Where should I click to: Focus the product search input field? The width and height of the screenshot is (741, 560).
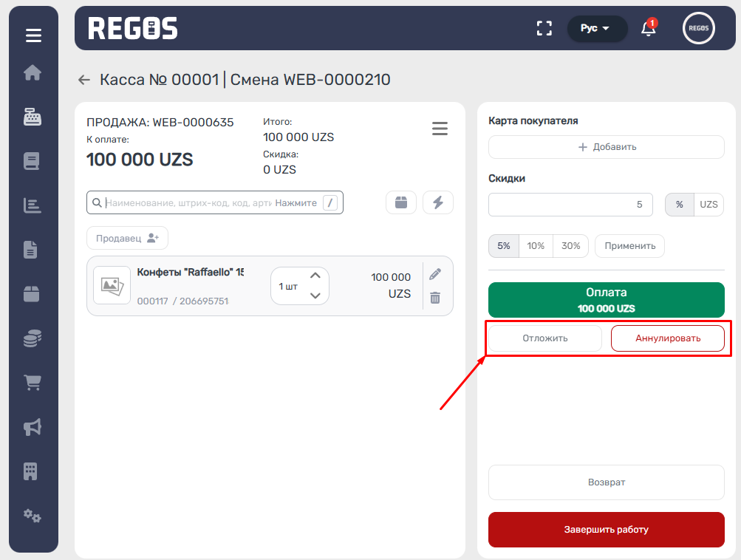(x=188, y=202)
